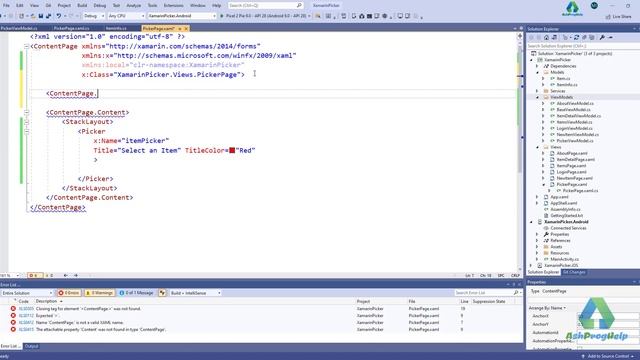Click the search magnifier icon in the title bar
The width and height of the screenshot is (640, 360).
(299, 5)
